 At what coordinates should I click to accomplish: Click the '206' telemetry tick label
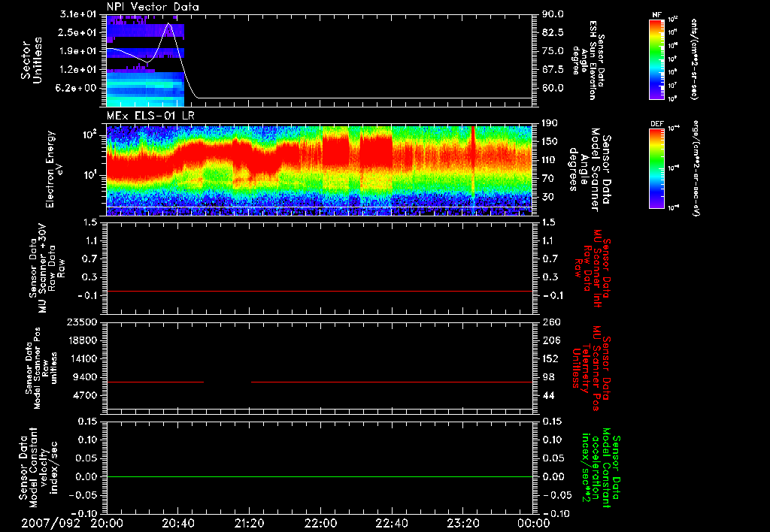tap(551, 340)
